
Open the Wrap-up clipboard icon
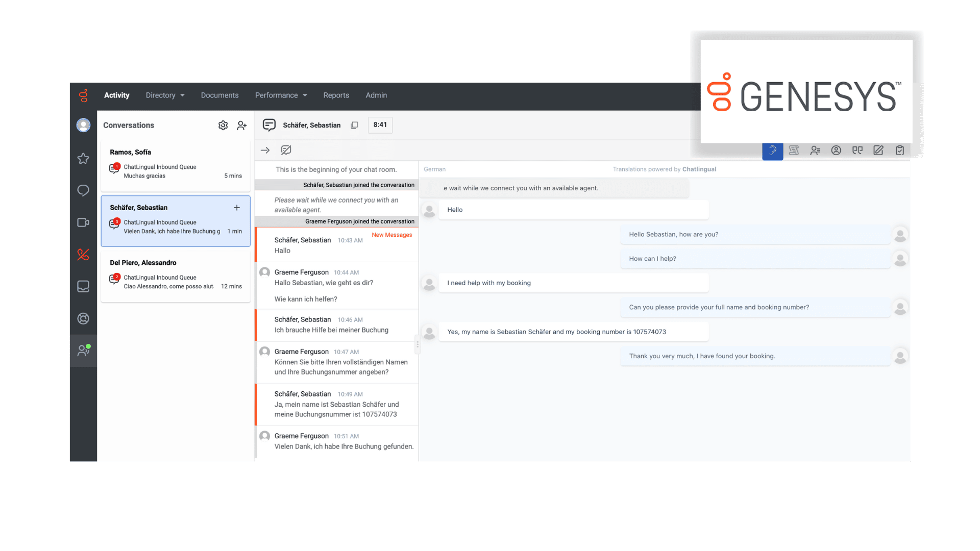pos(900,150)
